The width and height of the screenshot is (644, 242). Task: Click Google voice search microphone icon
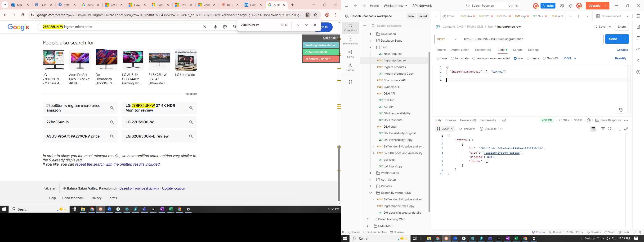point(215,27)
